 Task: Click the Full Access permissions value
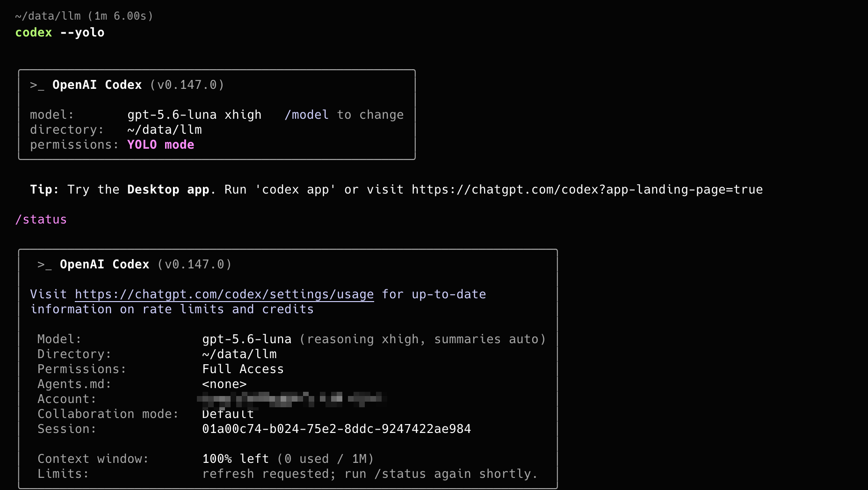pyautogui.click(x=243, y=369)
